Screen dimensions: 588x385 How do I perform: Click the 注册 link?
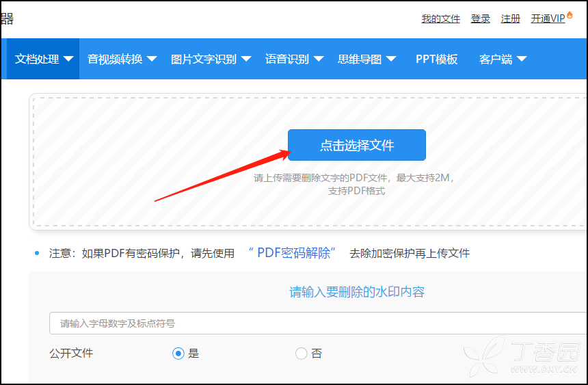tap(511, 18)
